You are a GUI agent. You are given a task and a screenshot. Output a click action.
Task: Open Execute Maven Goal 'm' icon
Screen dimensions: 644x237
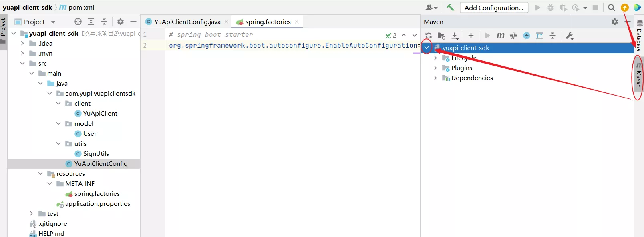click(x=501, y=36)
